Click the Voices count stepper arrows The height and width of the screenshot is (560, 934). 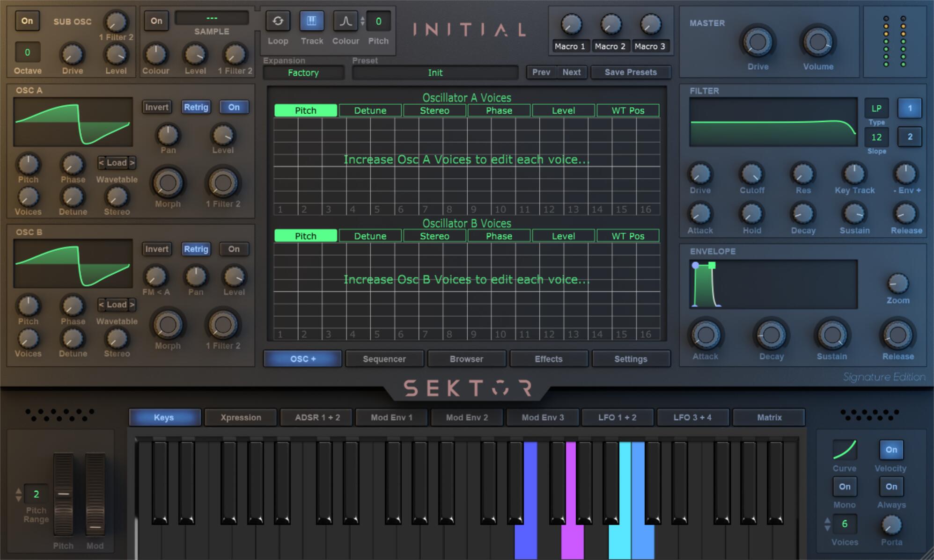(827, 524)
